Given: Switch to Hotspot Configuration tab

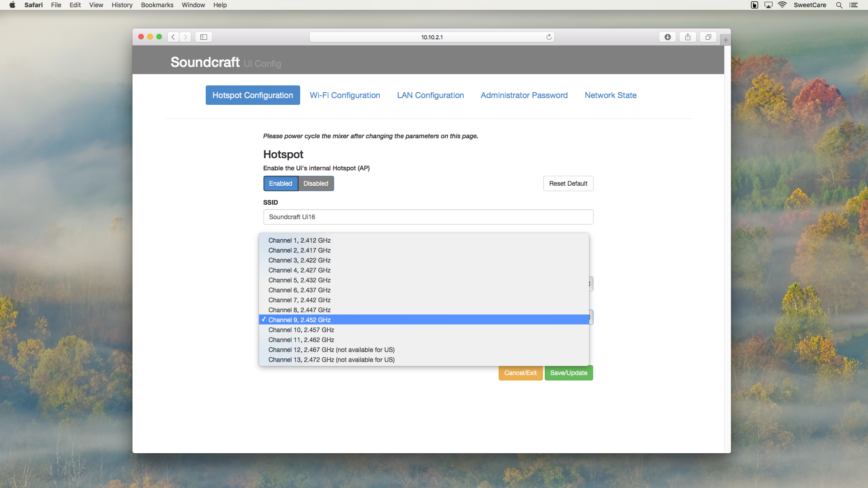Looking at the screenshot, I should coord(253,95).
